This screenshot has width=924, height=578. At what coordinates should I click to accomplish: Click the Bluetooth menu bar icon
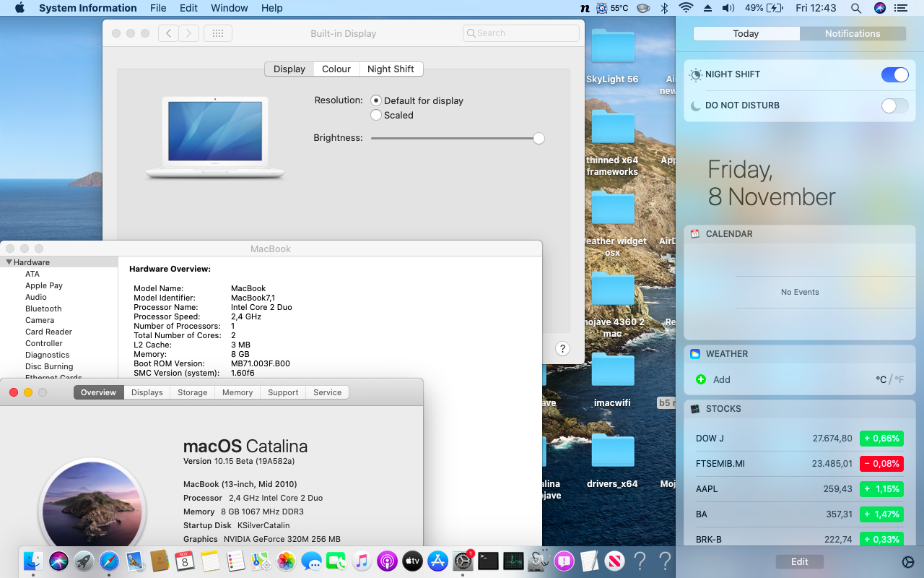coord(665,8)
